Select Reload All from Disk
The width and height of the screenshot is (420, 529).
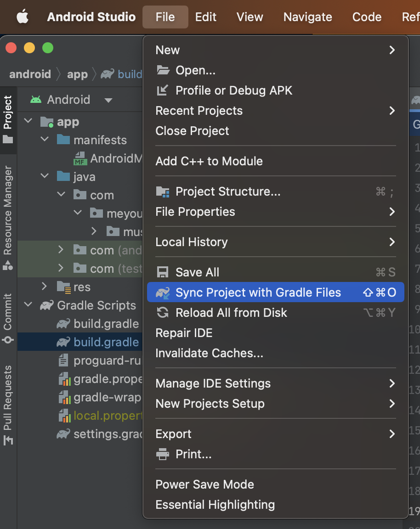pos(231,313)
